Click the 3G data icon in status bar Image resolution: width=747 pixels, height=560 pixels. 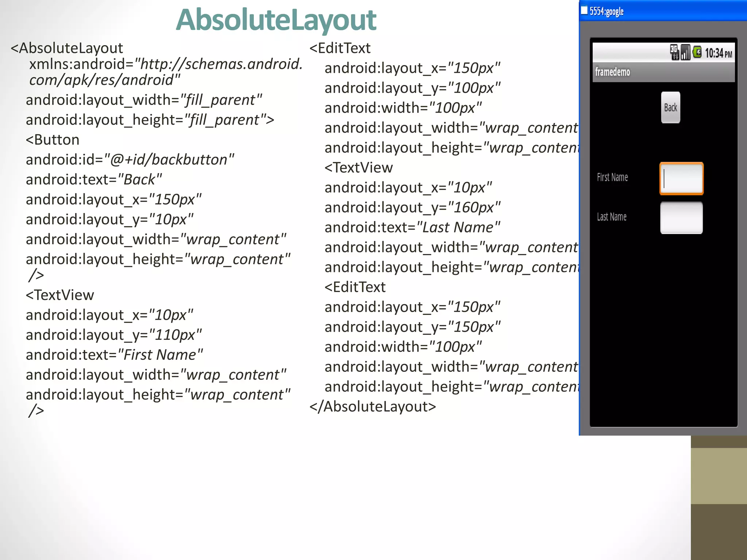(x=674, y=52)
